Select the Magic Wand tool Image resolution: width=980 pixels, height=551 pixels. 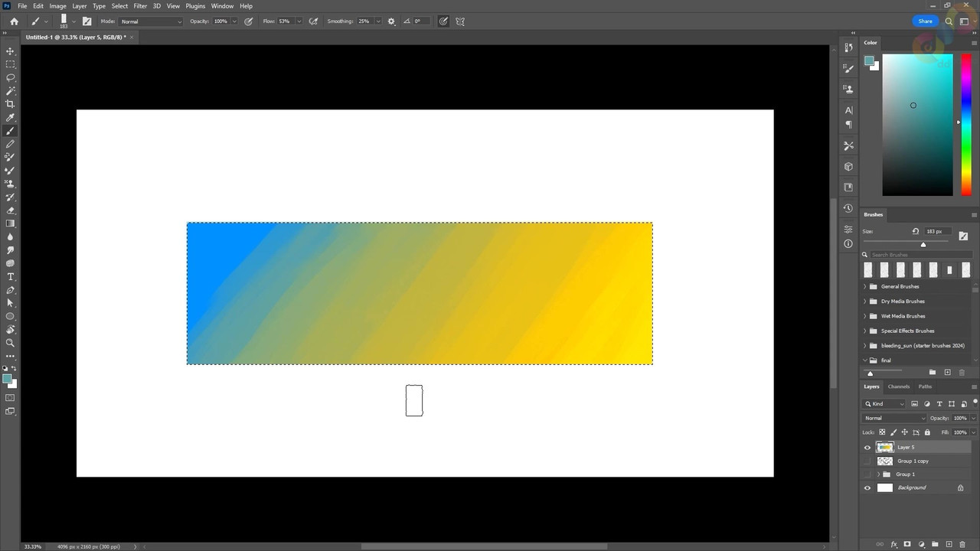[11, 91]
